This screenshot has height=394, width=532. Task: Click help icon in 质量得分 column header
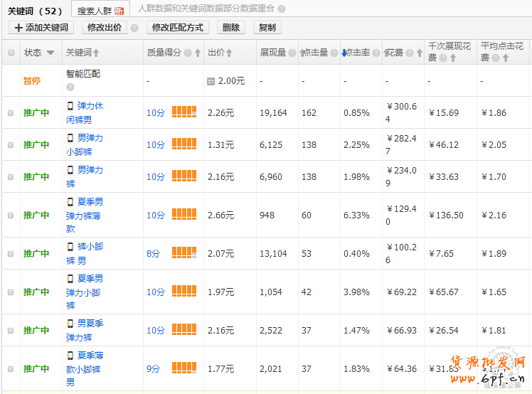(187, 53)
